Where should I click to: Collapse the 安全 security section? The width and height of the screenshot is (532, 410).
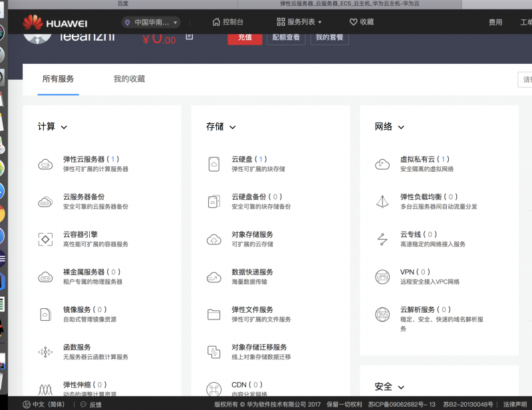pos(401,387)
